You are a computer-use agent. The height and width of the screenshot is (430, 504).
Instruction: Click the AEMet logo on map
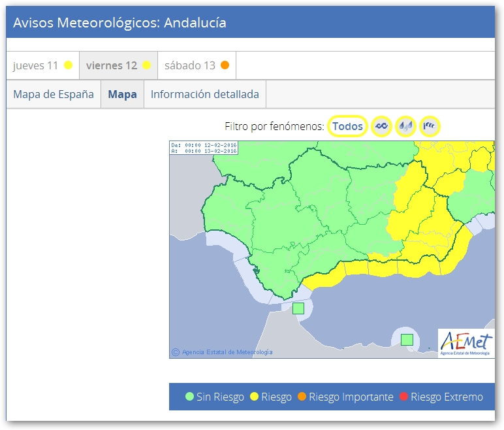[x=466, y=342]
